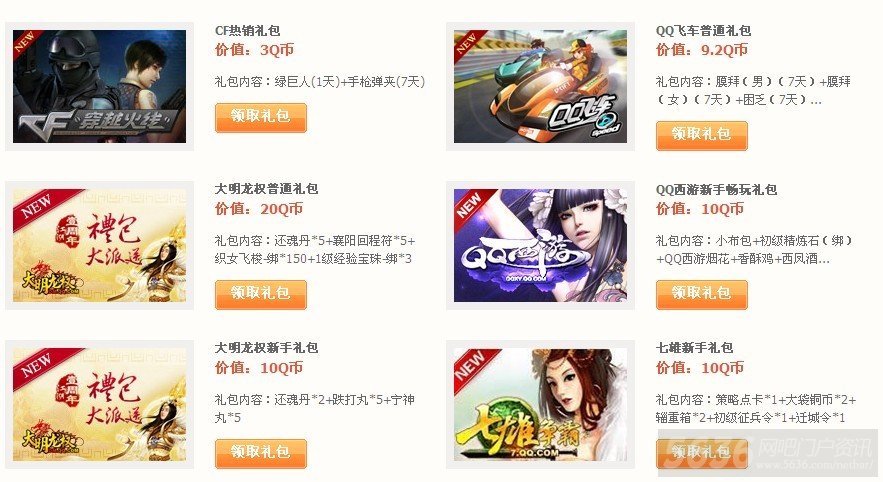The image size is (883, 482).
Task: Click the QQ西游 truncated gift contents text
Action: (x=755, y=249)
